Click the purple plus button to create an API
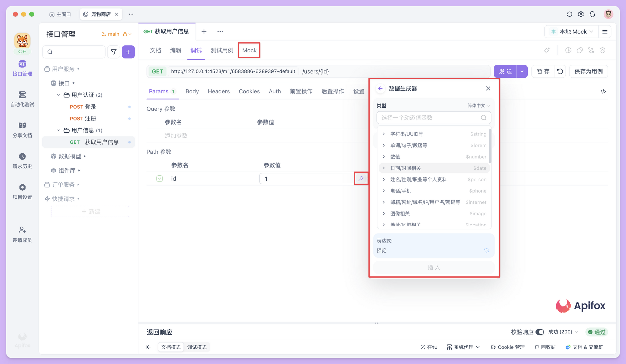 point(128,52)
